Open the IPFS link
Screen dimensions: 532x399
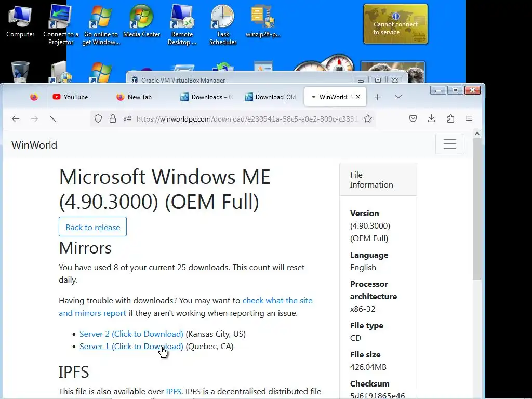(174, 392)
